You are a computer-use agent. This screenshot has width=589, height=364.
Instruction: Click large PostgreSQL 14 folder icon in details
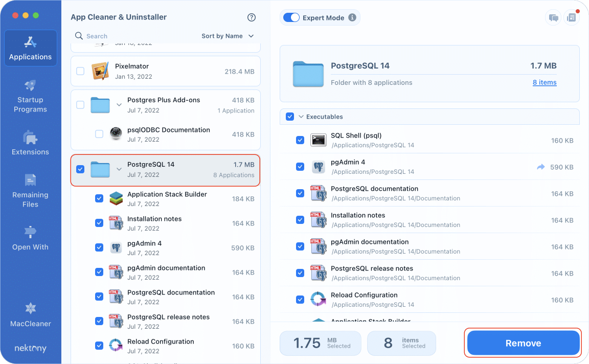[x=308, y=74]
